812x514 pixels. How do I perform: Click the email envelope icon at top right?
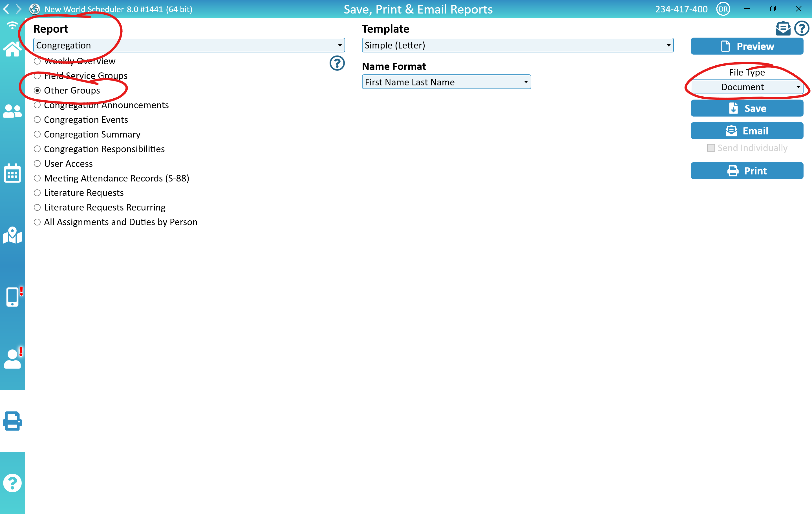click(782, 28)
